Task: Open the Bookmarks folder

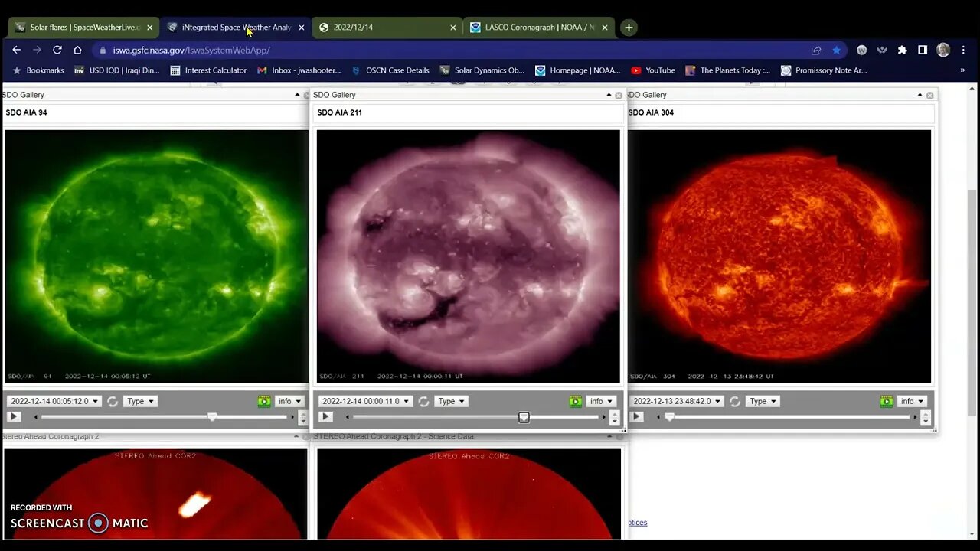Action: (38, 70)
